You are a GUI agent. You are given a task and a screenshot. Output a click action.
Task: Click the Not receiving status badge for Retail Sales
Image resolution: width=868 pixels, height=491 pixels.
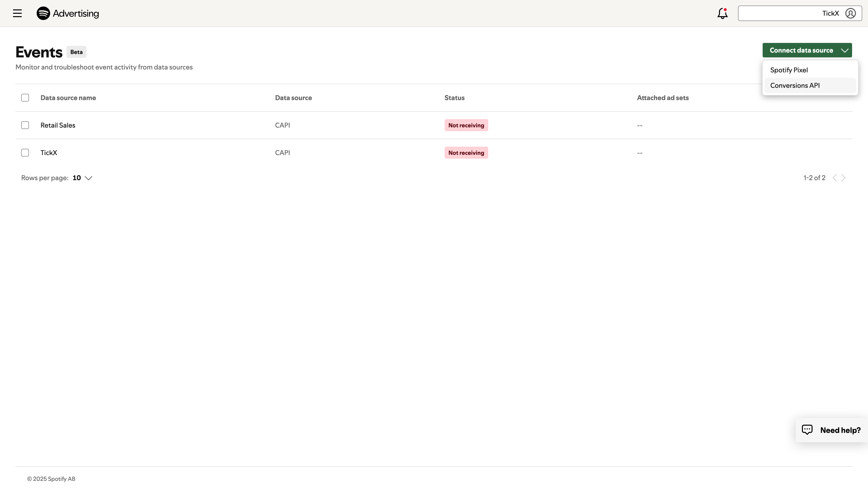click(466, 125)
